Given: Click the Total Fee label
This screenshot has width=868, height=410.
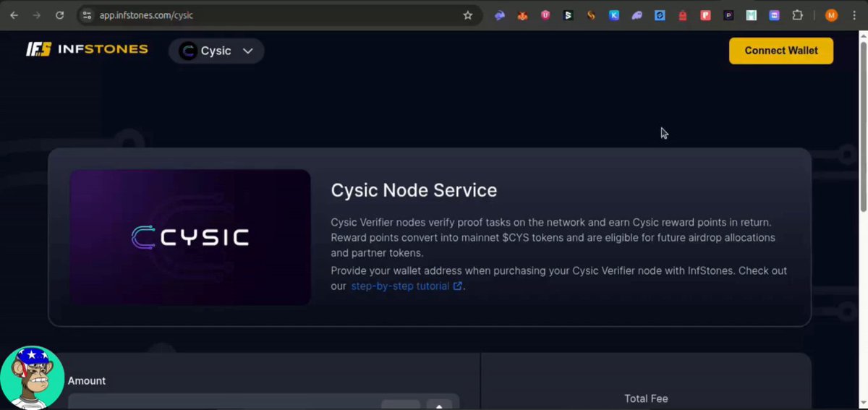Looking at the screenshot, I should point(646,398).
